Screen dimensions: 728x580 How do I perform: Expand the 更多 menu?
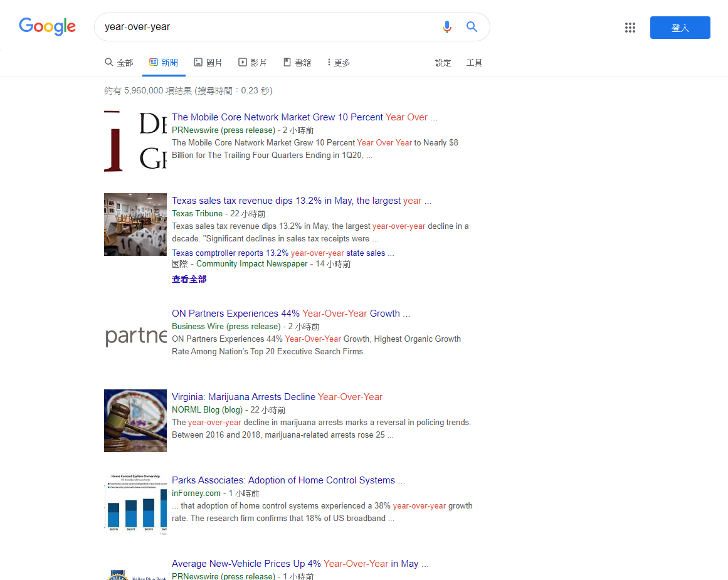(339, 63)
